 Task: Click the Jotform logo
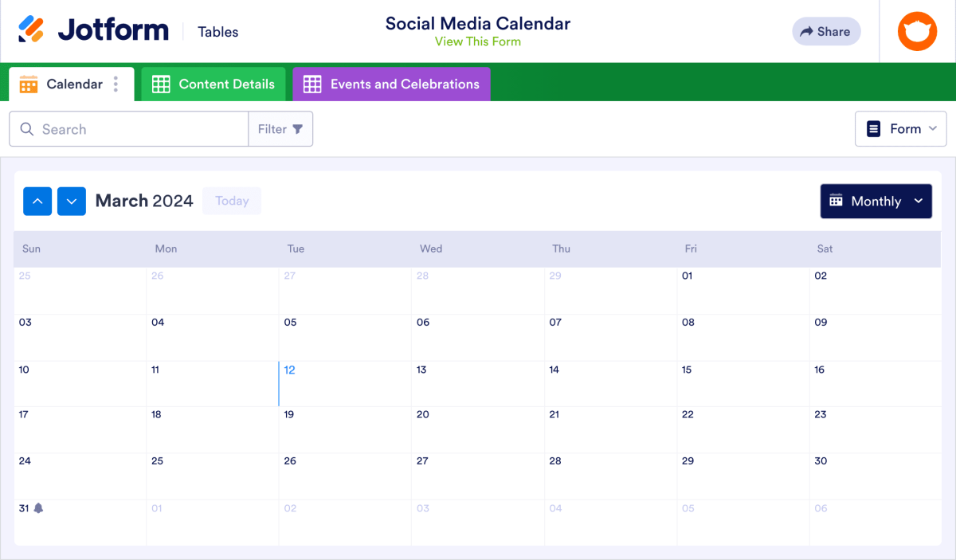click(x=92, y=29)
